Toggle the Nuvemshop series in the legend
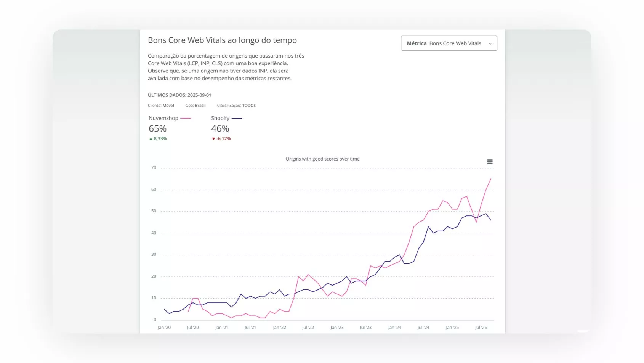Screen dimensions: 644x363 [x=163, y=118]
